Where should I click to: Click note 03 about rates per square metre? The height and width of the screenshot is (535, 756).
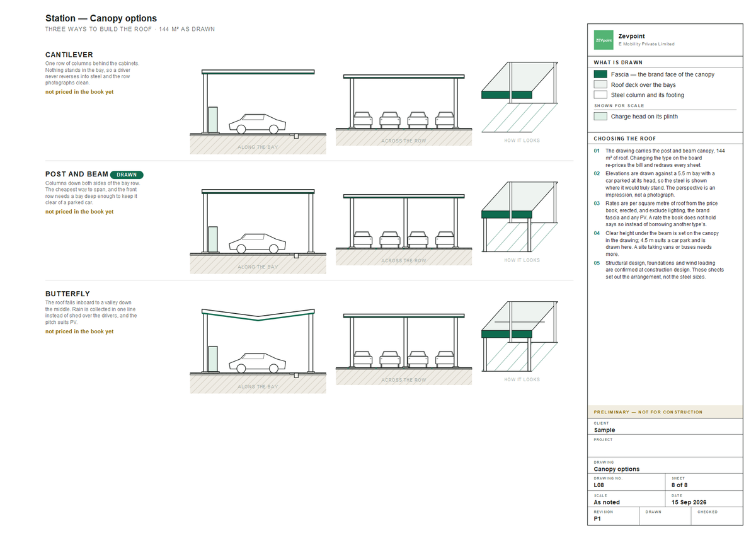[660, 214]
